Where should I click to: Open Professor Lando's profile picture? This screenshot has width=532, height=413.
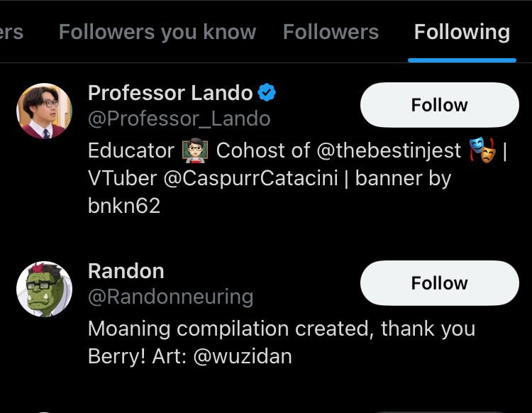click(44, 111)
